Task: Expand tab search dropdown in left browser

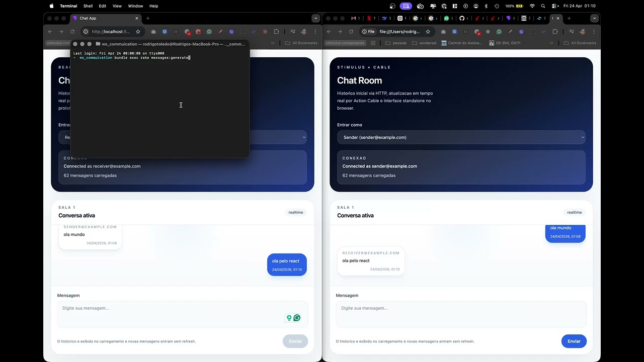Action: tap(315, 18)
